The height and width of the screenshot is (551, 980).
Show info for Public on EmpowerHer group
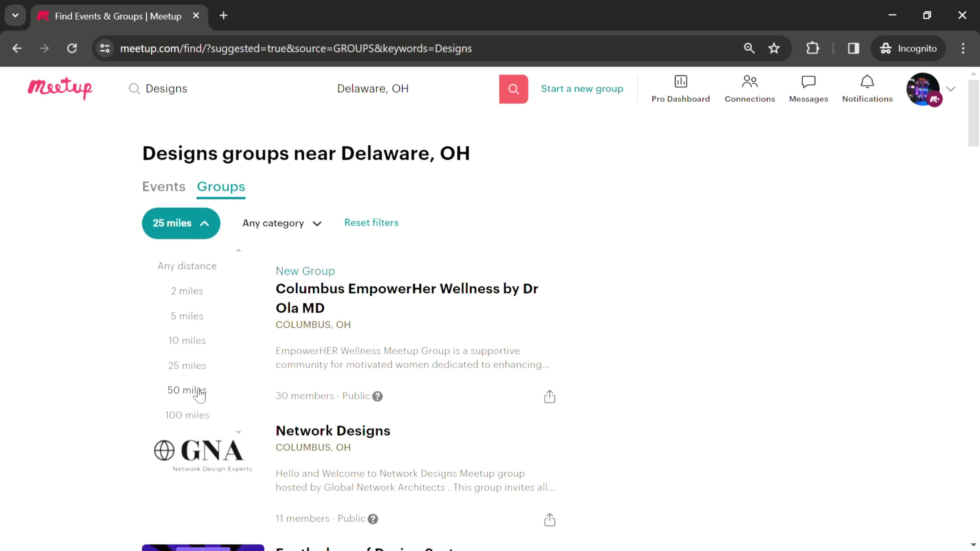point(377,396)
